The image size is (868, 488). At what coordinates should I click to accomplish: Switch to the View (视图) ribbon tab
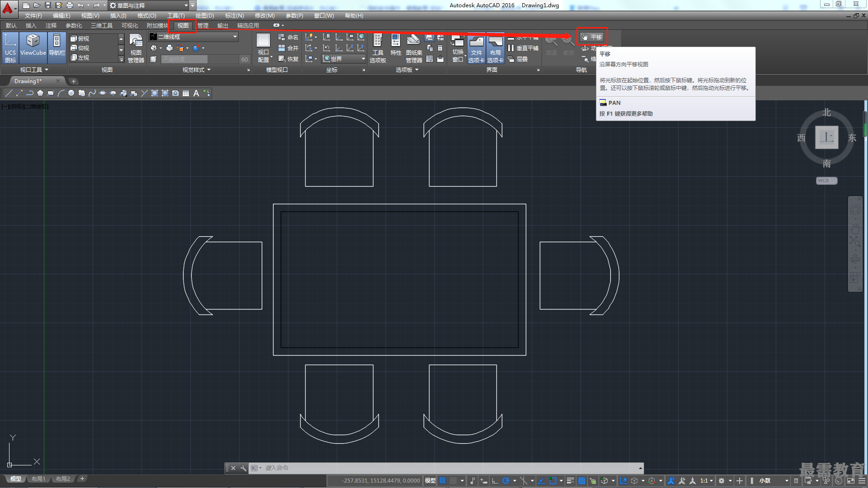click(x=183, y=26)
